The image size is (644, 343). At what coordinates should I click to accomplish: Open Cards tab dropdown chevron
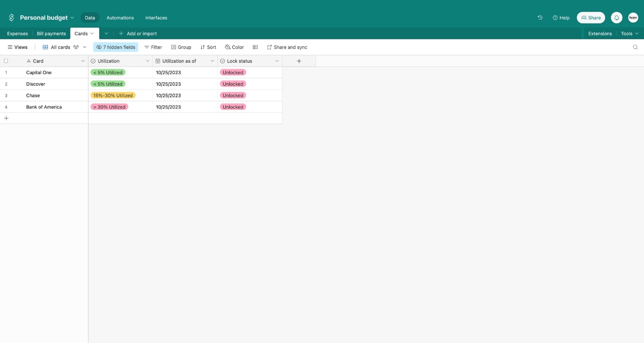92,33
